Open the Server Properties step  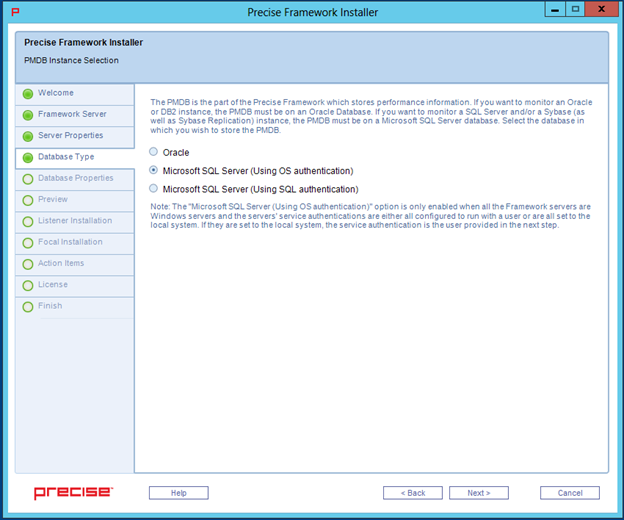coord(75,137)
